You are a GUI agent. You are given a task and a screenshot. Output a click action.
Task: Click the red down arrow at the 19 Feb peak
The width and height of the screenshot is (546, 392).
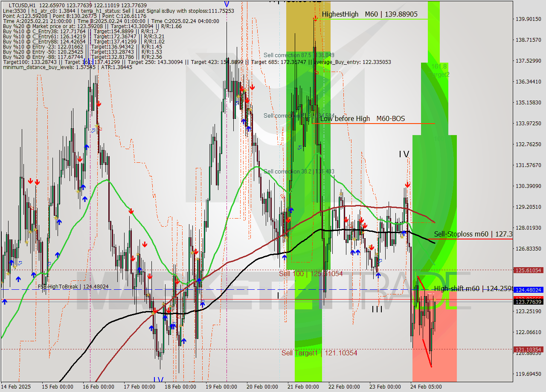(x=253, y=87)
